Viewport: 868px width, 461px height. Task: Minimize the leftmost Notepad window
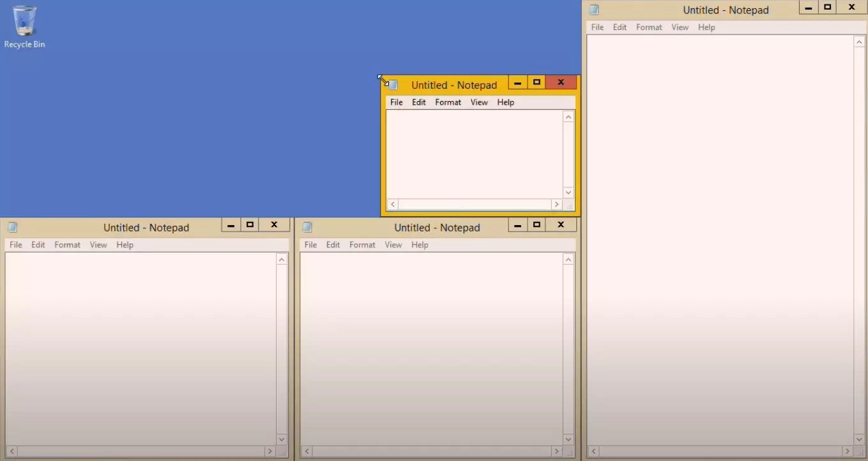231,225
